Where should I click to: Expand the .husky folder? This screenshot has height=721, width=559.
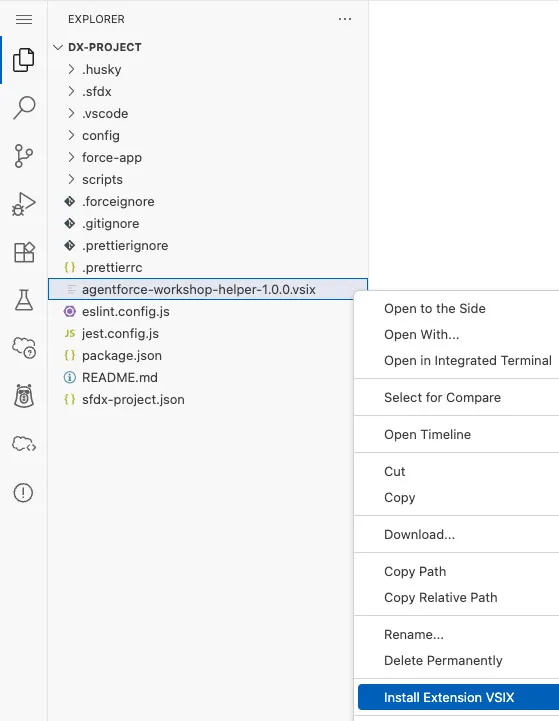(71, 69)
